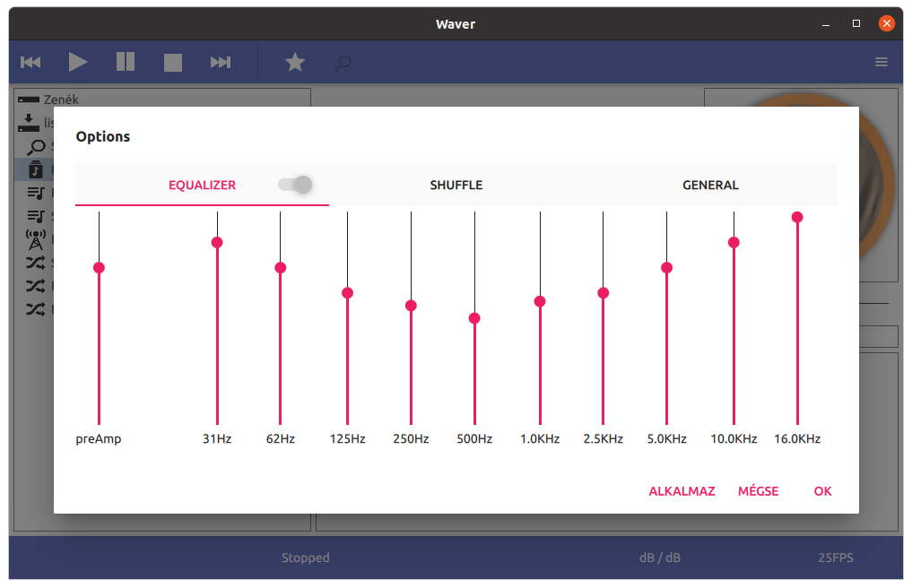Screen dimensions: 912x588
Task: Adjust the preAmp slider handle
Action: [99, 267]
